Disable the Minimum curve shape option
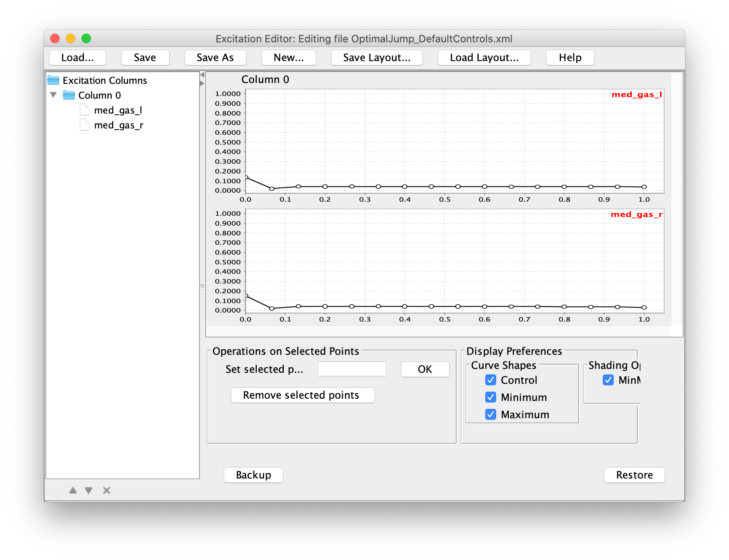 tap(490, 397)
